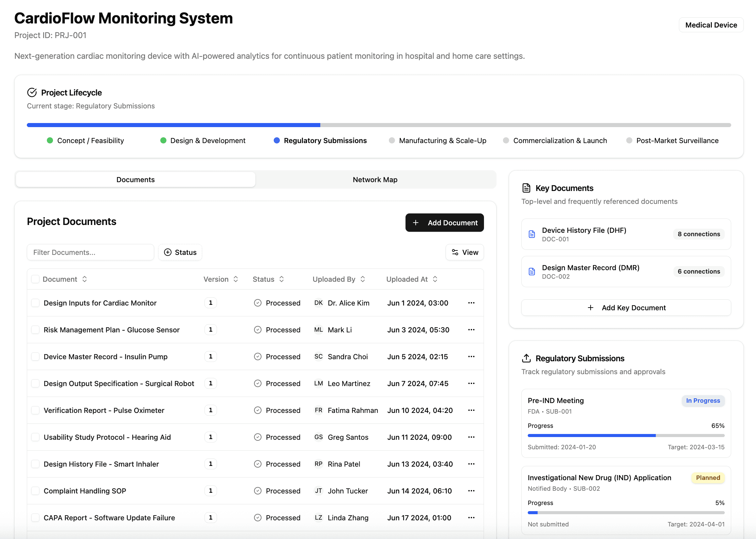The image size is (756, 539).
Task: Tick the select-all documents header checkbox
Action: [35, 279]
